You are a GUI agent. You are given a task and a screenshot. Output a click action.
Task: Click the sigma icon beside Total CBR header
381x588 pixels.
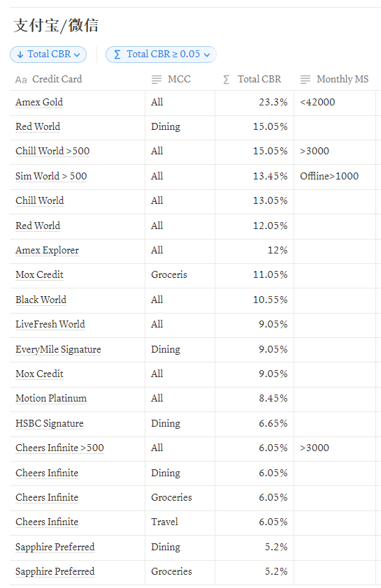pos(227,80)
